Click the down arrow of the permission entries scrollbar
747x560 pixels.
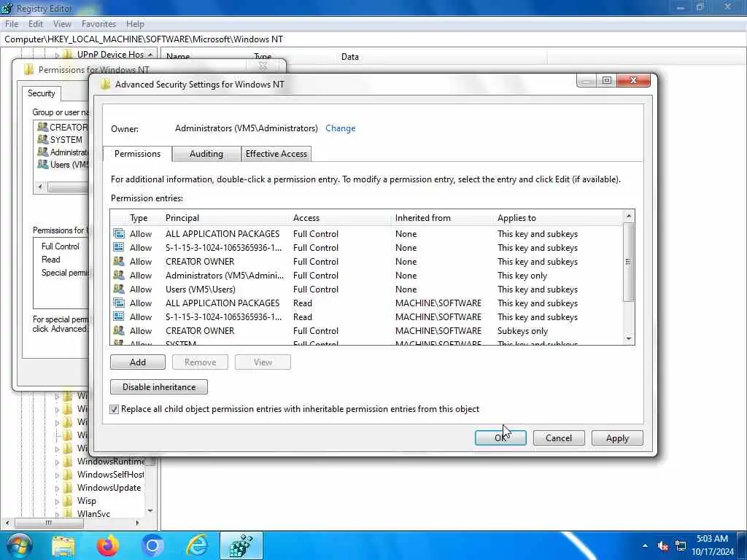pyautogui.click(x=628, y=338)
